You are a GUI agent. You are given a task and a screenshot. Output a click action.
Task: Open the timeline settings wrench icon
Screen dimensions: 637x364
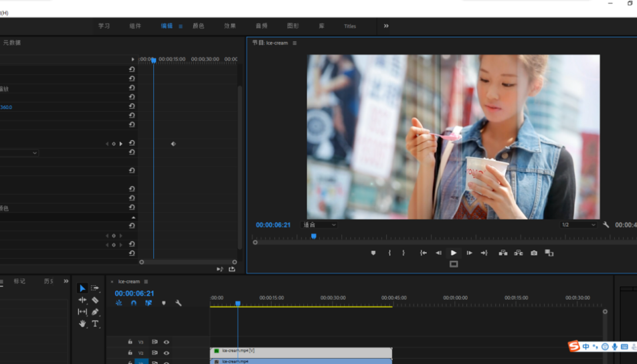(x=179, y=303)
